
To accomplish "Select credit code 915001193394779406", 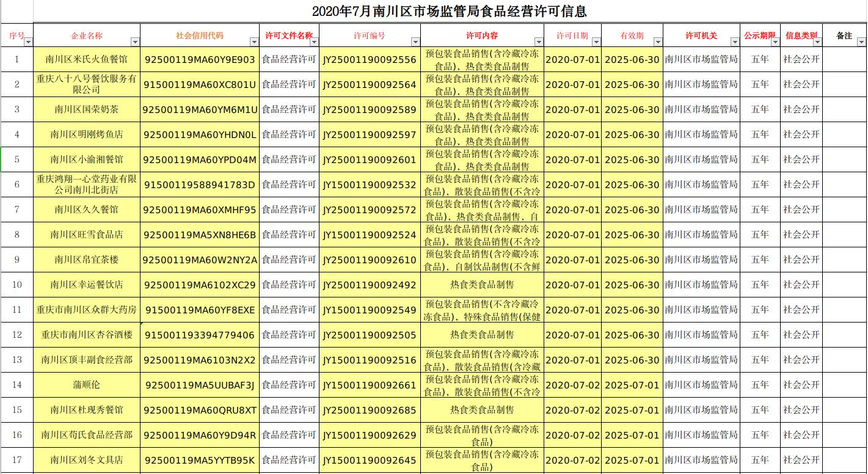I will (x=200, y=335).
